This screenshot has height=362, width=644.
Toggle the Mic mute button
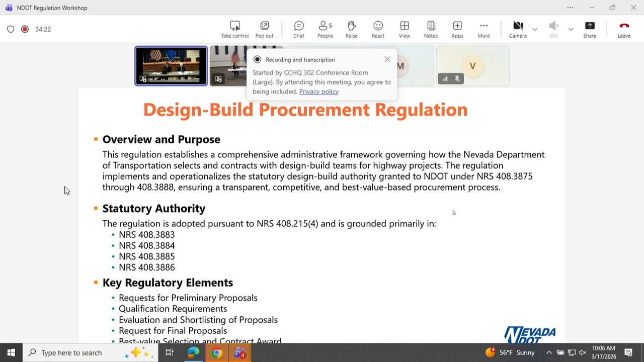554,30
